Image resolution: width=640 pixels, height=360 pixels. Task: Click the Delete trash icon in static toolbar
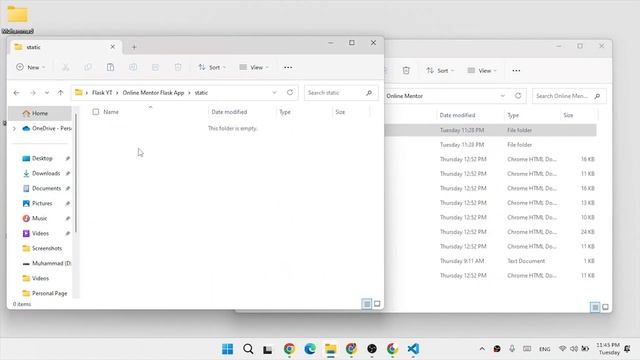coord(178,67)
